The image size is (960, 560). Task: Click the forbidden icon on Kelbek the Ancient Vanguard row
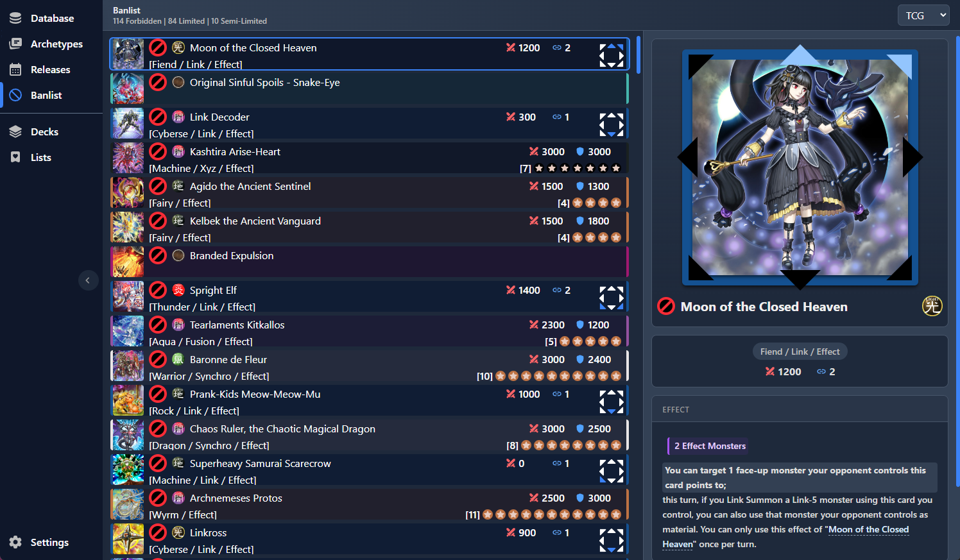pyautogui.click(x=158, y=221)
